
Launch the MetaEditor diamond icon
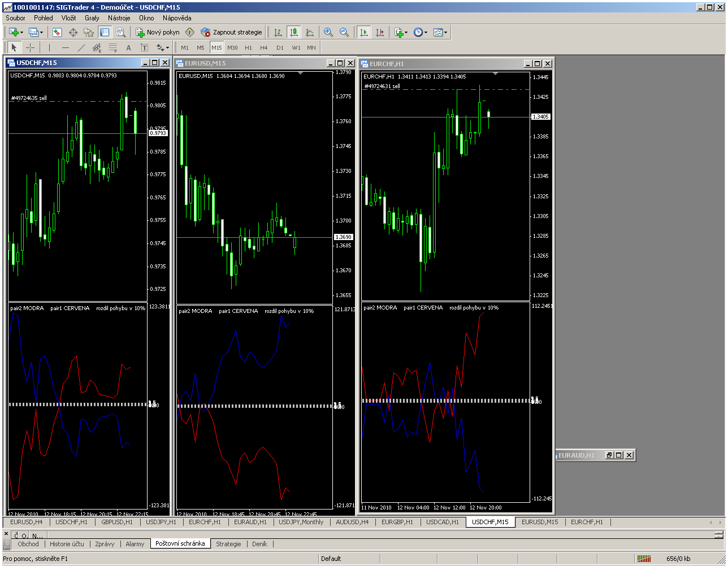pos(190,32)
